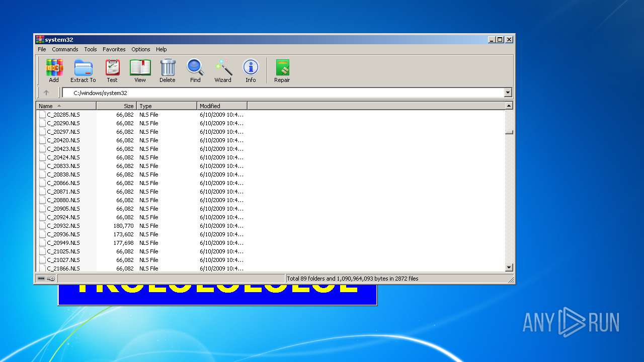The image size is (644, 362).
Task: Click the WinRAR title bar icon
Action: point(40,39)
